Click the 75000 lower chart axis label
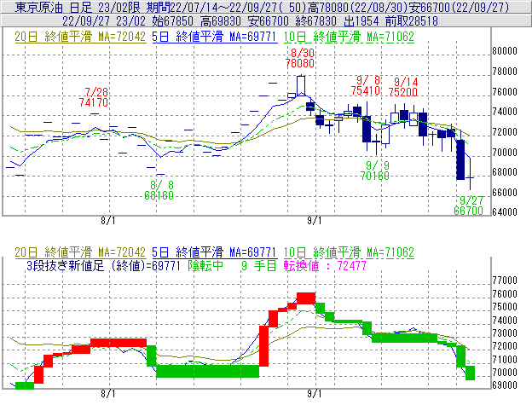The width and height of the screenshot is (532, 405). click(505, 307)
